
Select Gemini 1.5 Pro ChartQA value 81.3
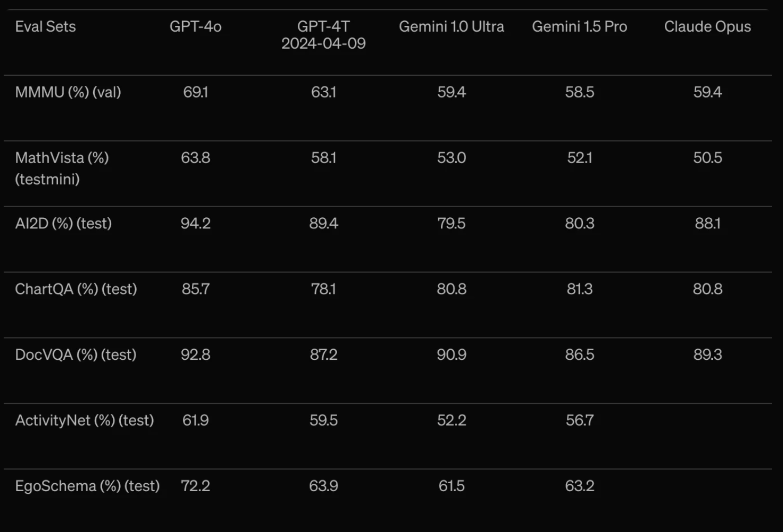580,289
